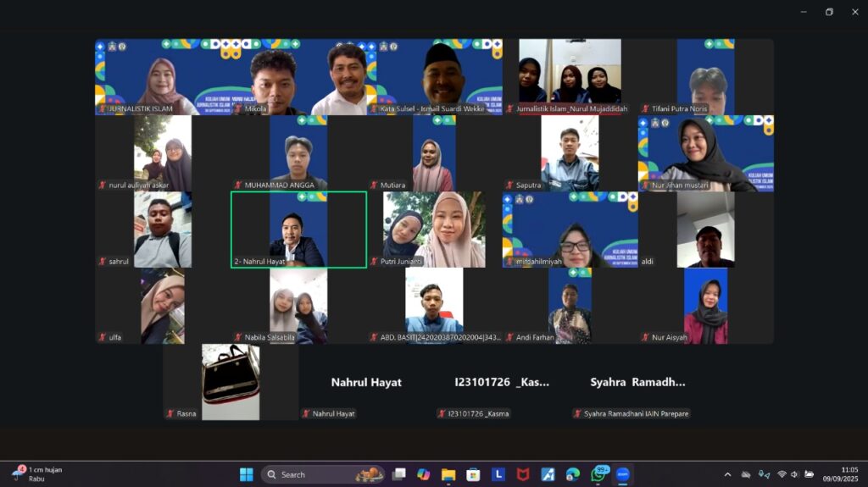
Task: Open the weather widget showing hujan
Action: point(38,473)
